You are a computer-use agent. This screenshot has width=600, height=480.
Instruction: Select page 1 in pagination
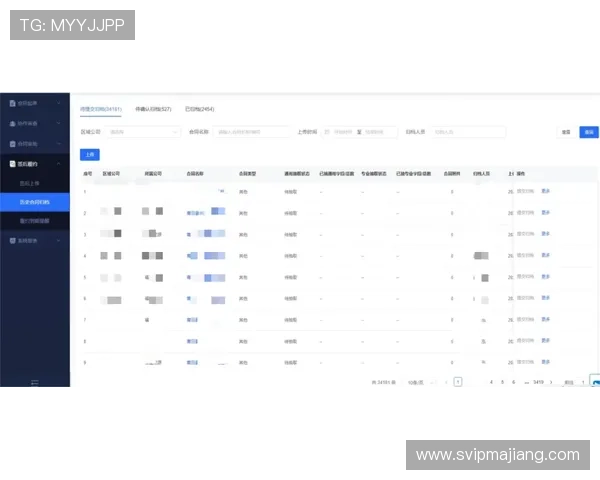(x=458, y=382)
